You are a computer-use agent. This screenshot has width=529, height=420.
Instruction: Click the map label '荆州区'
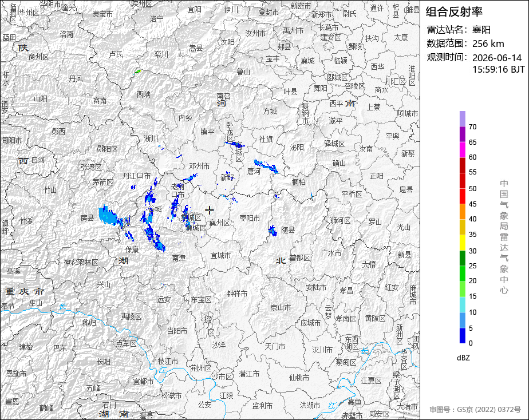tap(201, 368)
